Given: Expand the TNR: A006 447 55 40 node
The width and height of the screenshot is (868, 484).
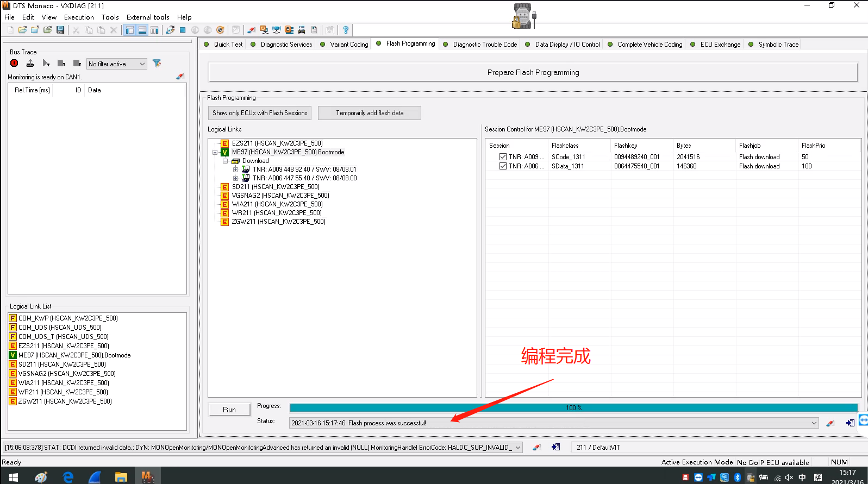Looking at the screenshot, I should point(236,179).
